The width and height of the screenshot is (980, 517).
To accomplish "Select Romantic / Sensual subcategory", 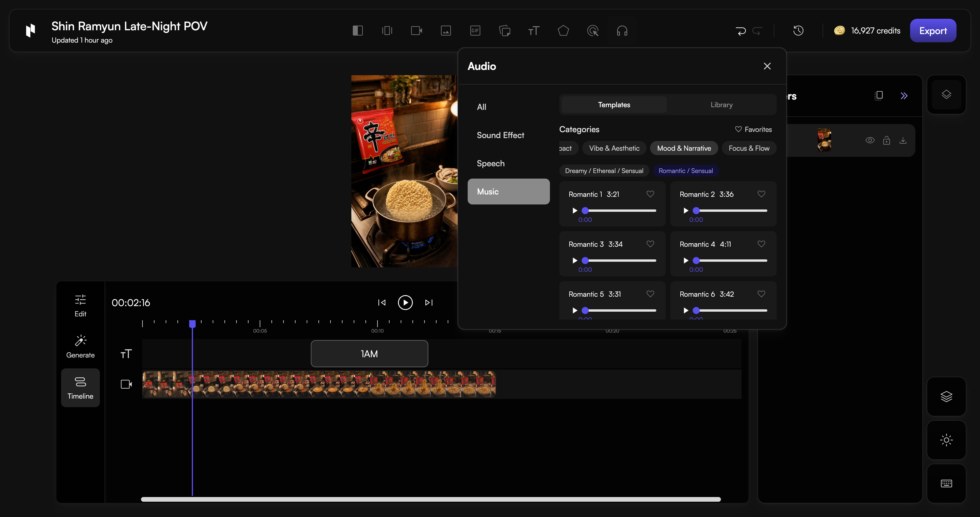I will pos(686,171).
